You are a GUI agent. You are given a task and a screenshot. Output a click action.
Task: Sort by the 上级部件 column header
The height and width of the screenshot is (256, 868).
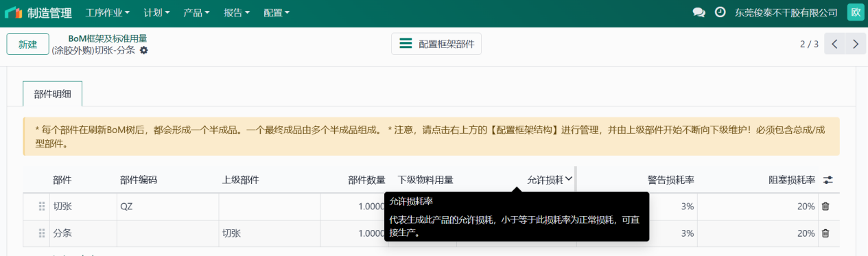pos(240,180)
